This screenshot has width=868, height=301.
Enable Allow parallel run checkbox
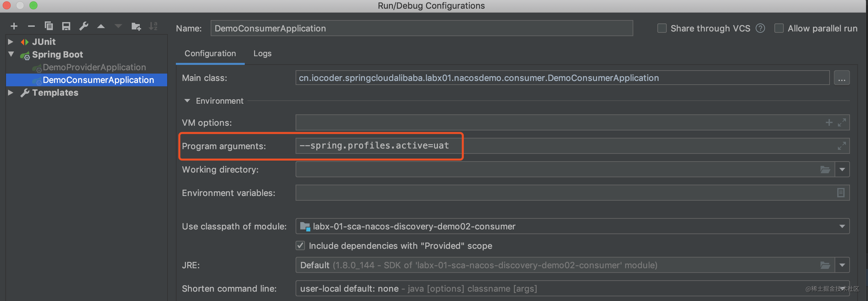779,28
